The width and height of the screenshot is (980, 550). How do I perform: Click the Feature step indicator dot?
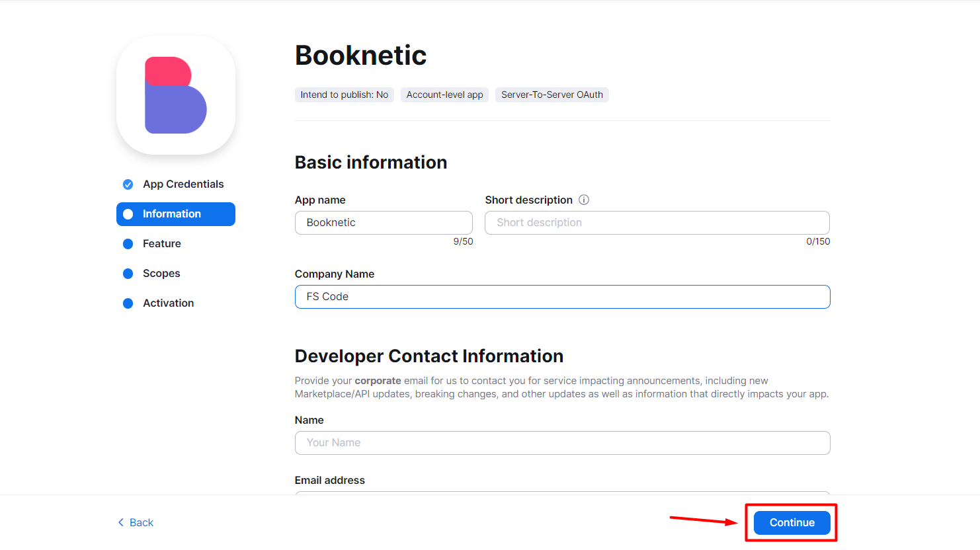tap(127, 243)
